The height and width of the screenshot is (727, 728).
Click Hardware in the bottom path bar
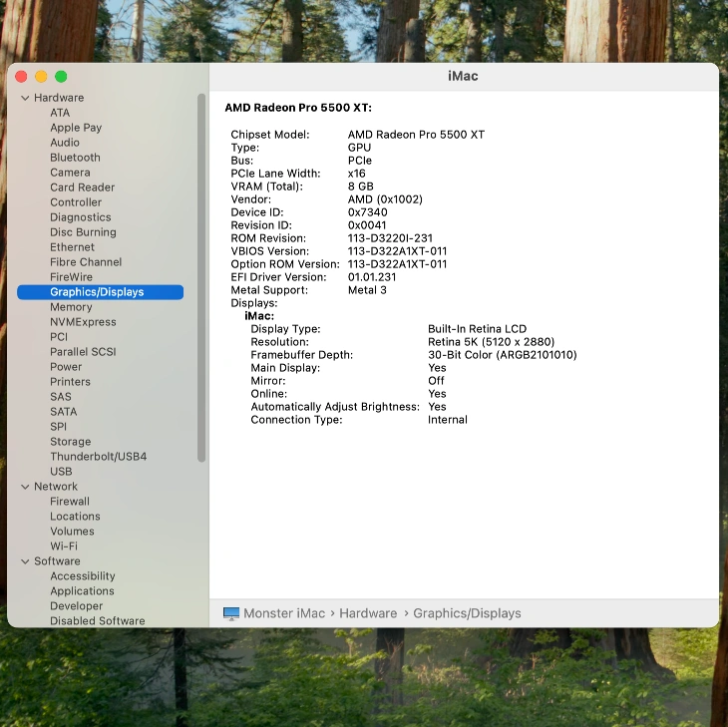[x=368, y=613]
